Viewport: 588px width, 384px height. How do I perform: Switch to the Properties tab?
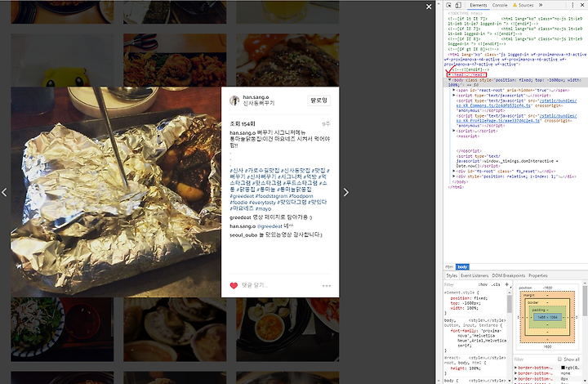click(x=538, y=275)
